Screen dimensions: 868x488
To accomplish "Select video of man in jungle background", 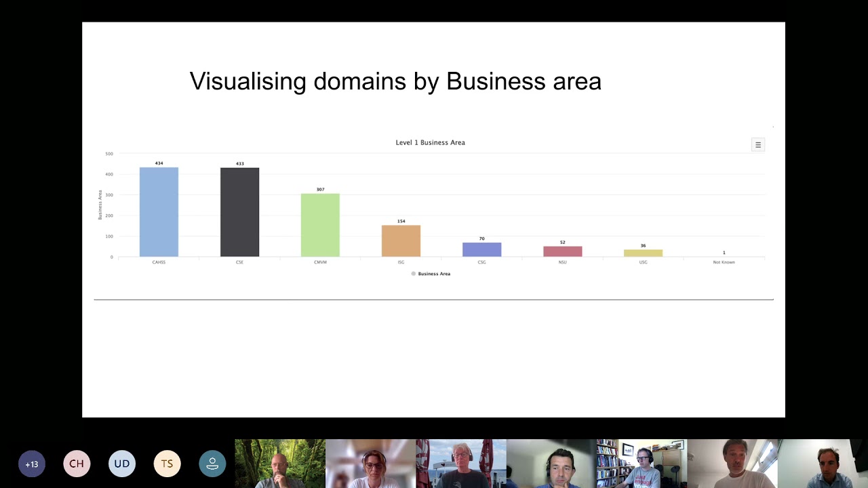I will coord(280,464).
